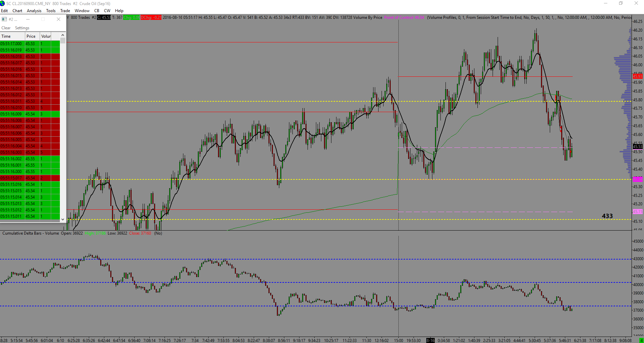Image resolution: width=644 pixels, height=343 pixels.
Task: Click the Time and Sales window icon
Action: (x=4, y=19)
